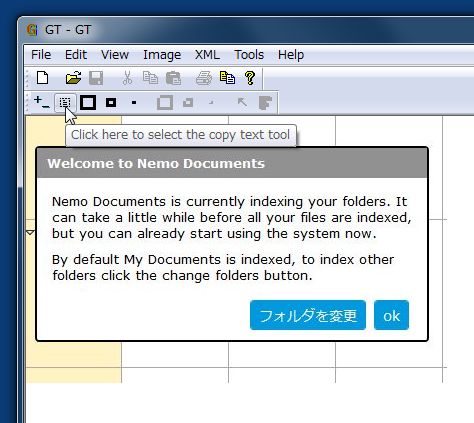
Task: Click the yellow copy documents icon
Action: [x=227, y=78]
